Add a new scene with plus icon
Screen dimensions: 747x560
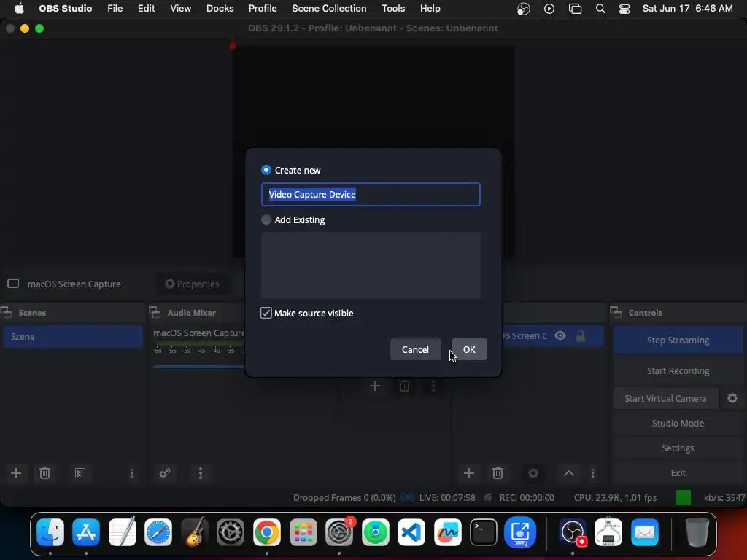(16, 472)
